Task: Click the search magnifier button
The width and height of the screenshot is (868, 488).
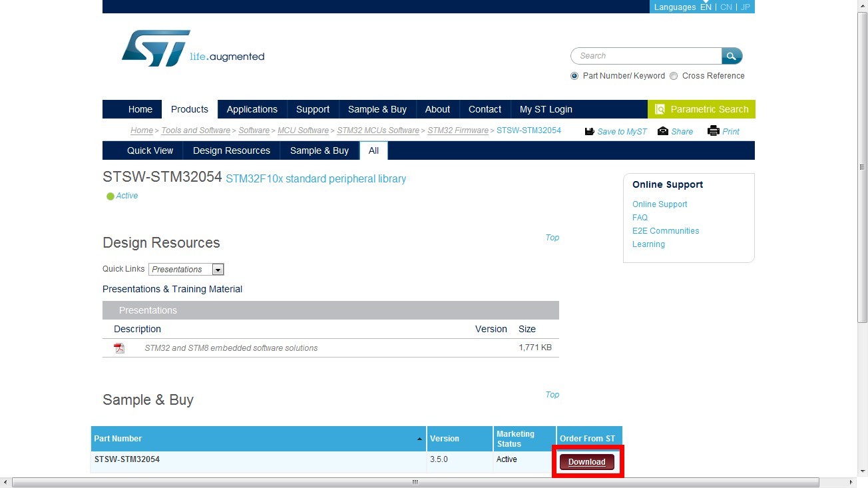Action: (732, 56)
